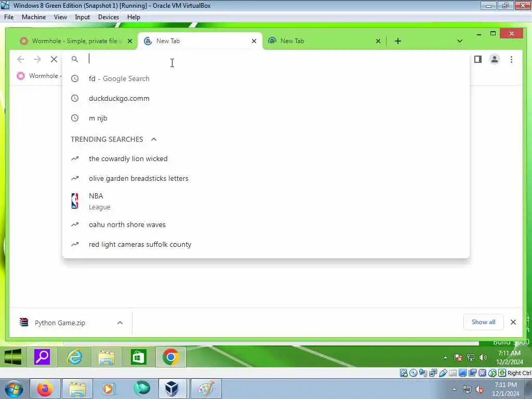Image resolution: width=532 pixels, height=399 pixels.
Task: Open VirtualBox File menu
Action: click(x=9, y=17)
